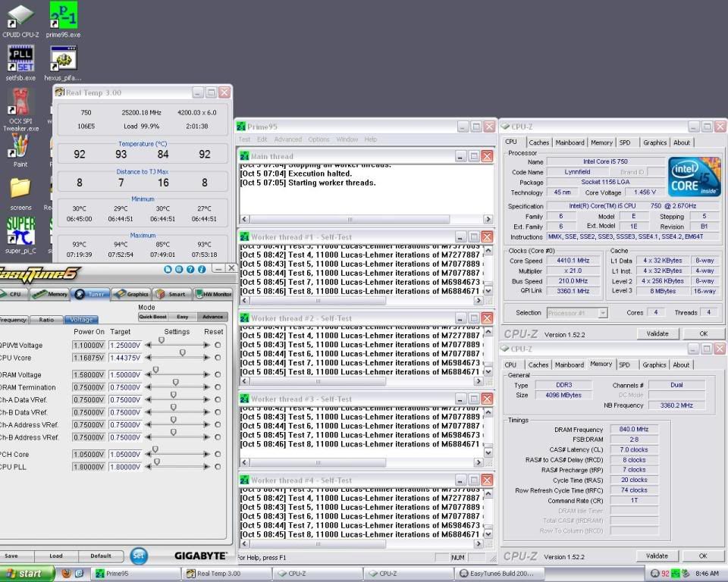Click the green Prime95 tray icon
This screenshot has height=582, width=728.
coord(675,574)
